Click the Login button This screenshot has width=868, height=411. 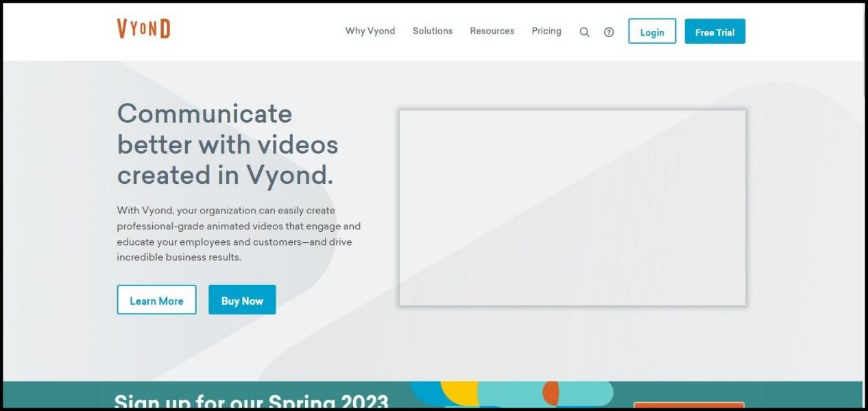(652, 32)
